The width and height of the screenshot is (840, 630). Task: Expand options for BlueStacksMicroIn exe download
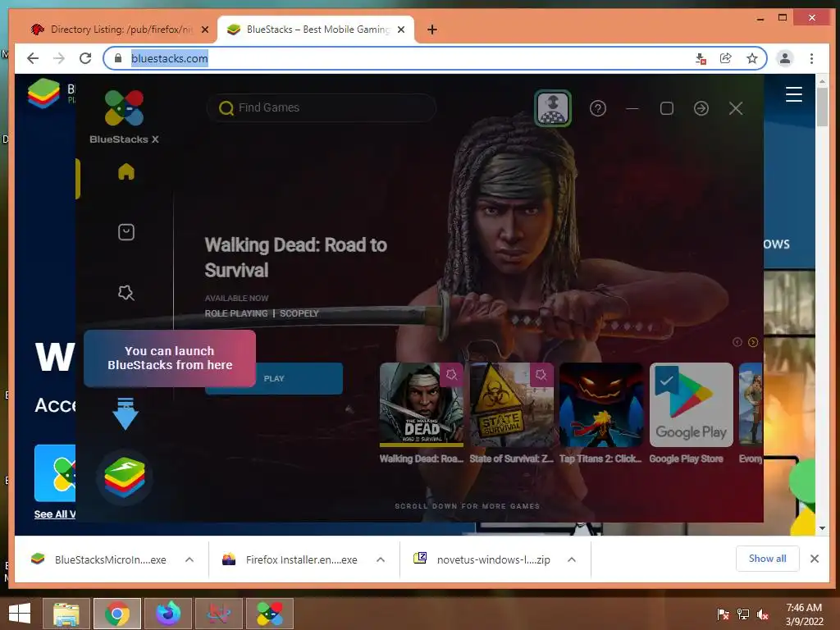point(189,559)
